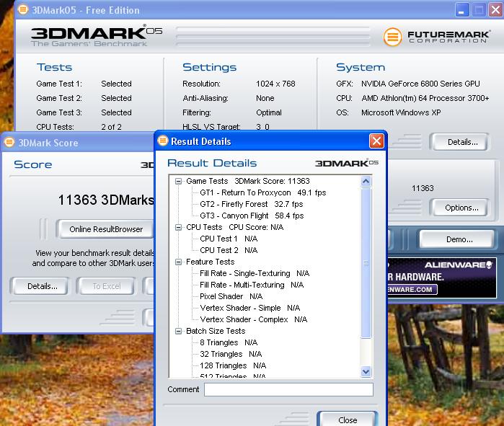Image resolution: width=504 pixels, height=426 pixels.
Task: Click 'AMD Athlon(tm) 64 Processor 3700+' text
Action: click(425, 98)
